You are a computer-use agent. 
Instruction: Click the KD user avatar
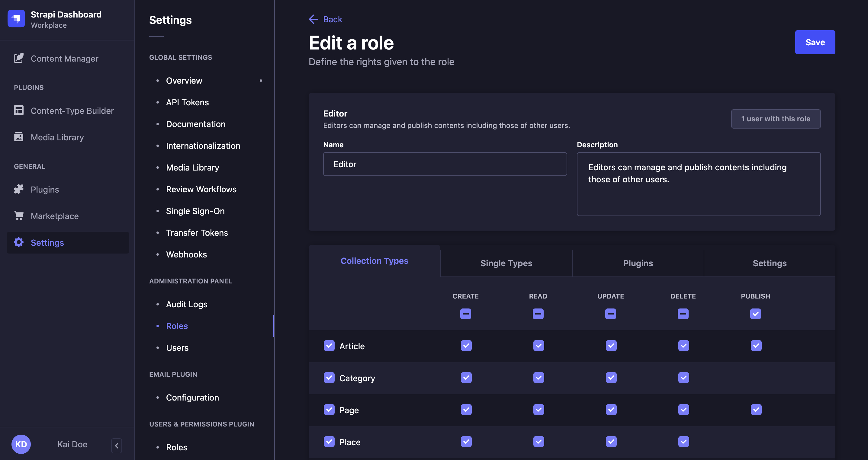coord(21,444)
